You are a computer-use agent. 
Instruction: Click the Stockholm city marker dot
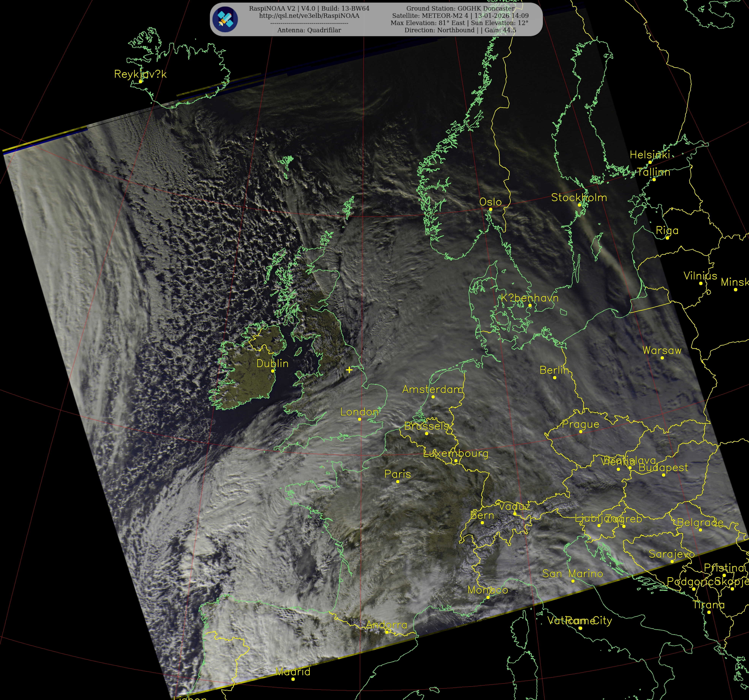pyautogui.click(x=580, y=205)
